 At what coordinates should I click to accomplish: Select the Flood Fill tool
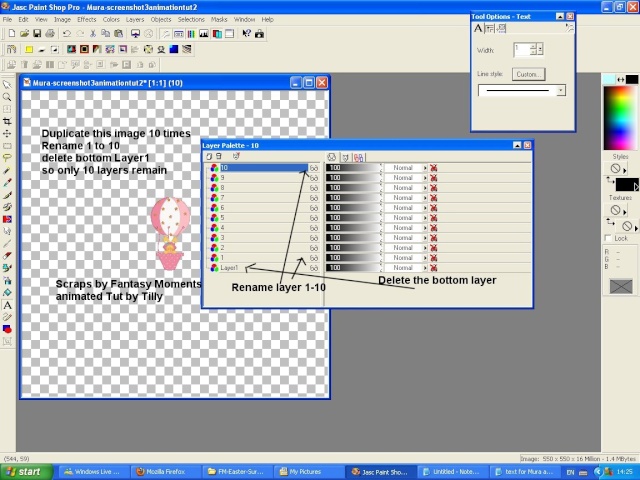pyautogui.click(x=7, y=293)
